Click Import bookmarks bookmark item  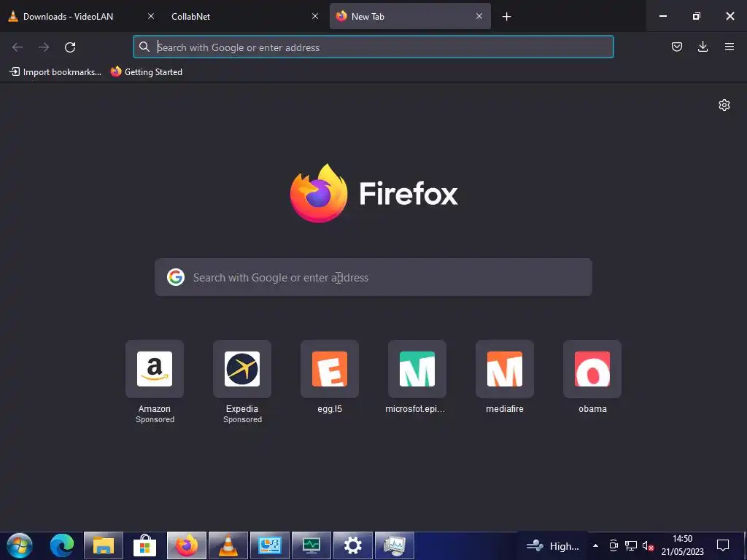tap(55, 72)
